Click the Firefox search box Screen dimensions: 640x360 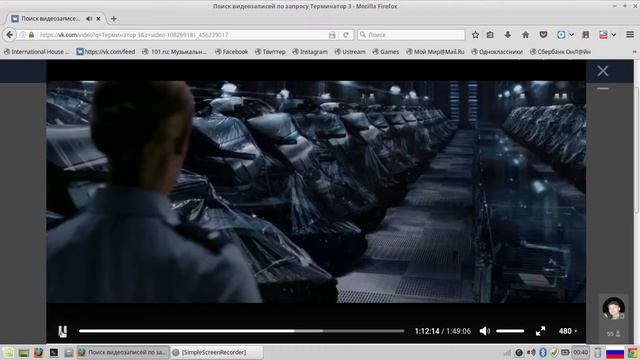pyautogui.click(x=411, y=35)
